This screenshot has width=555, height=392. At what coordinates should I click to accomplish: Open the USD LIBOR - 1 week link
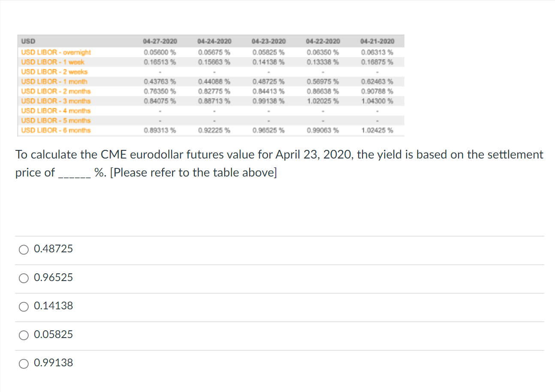[x=52, y=62]
